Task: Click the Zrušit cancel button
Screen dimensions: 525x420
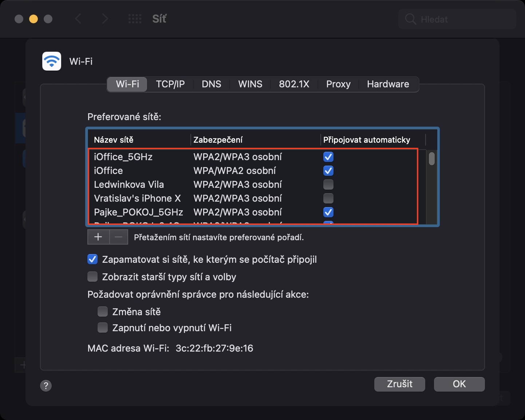Action: tap(399, 384)
